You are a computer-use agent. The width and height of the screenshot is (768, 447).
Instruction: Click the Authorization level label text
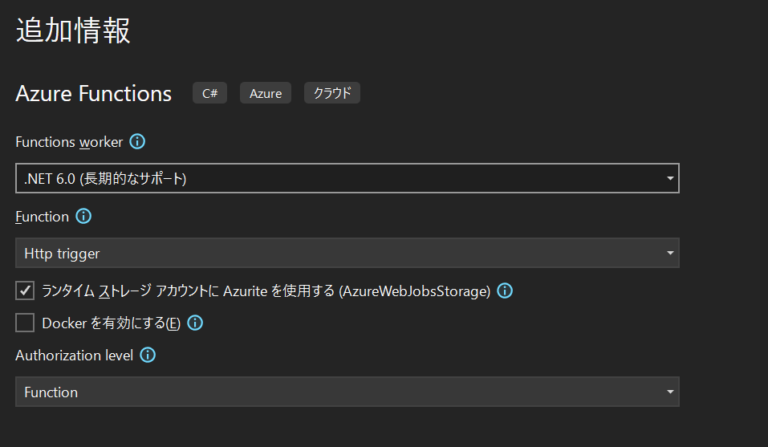[74, 355]
